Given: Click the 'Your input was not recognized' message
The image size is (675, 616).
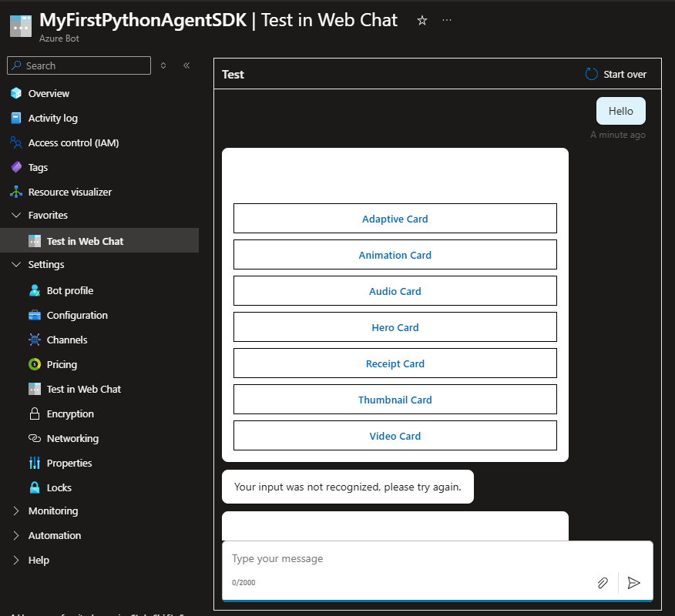Looking at the screenshot, I should click(348, 487).
